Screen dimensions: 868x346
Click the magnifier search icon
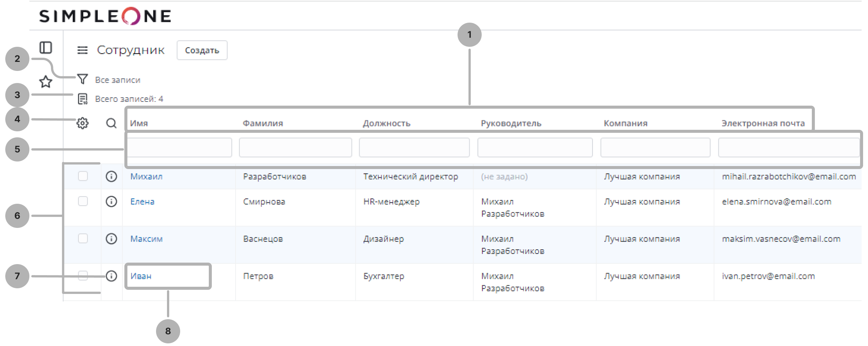[111, 123]
